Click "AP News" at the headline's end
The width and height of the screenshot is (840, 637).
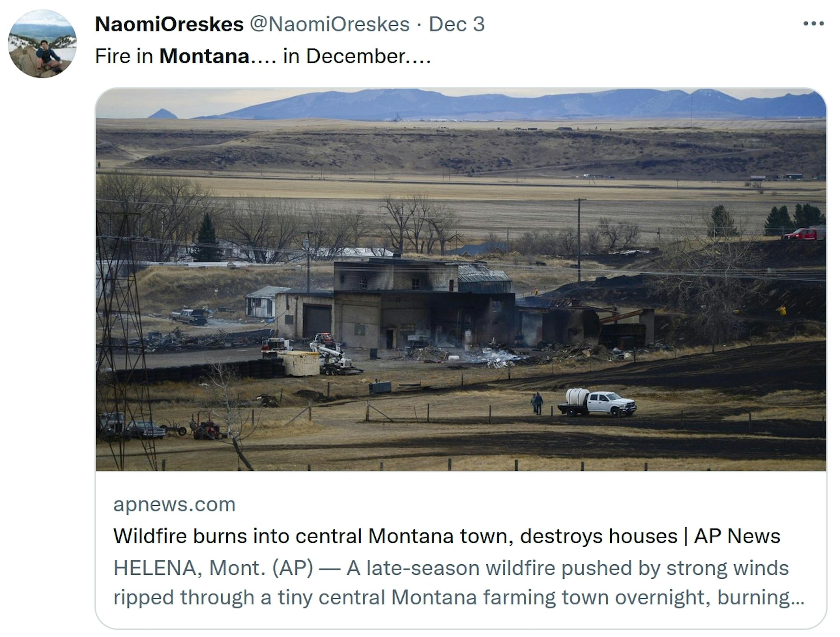pyautogui.click(x=737, y=536)
